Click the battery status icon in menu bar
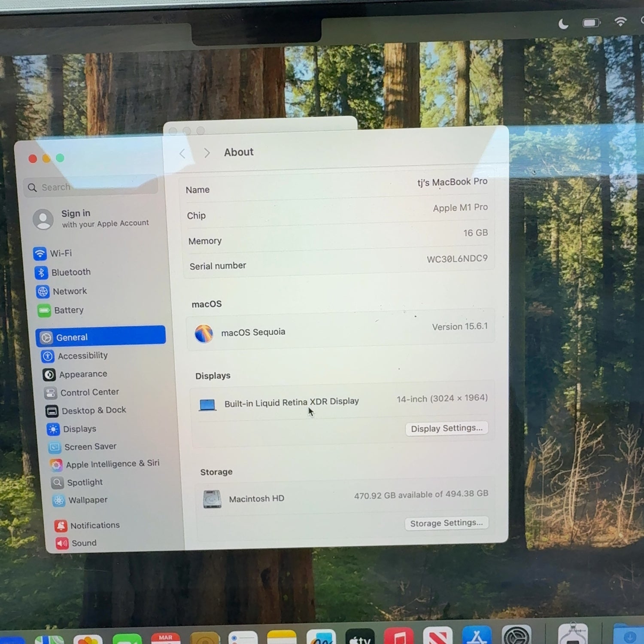644x644 pixels. (591, 22)
